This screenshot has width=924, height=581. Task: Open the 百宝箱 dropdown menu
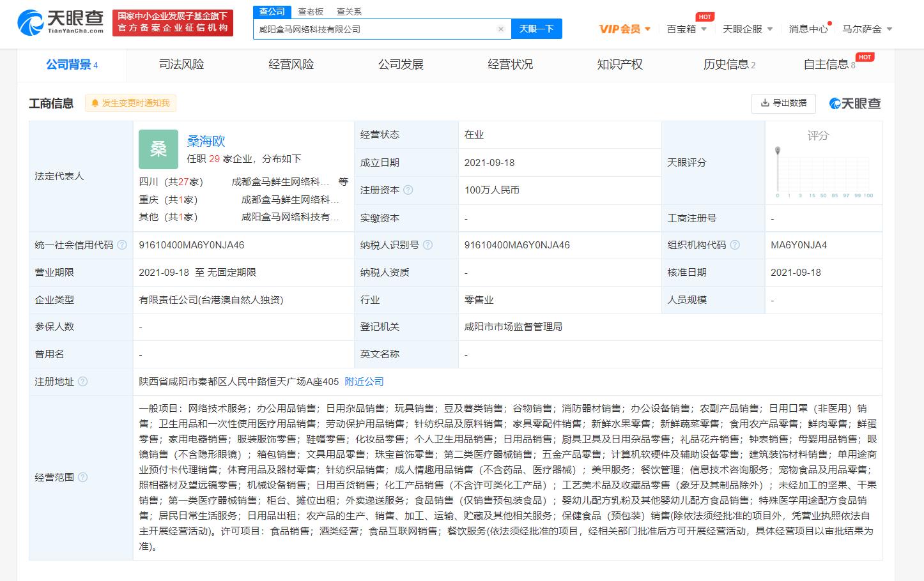[686, 29]
